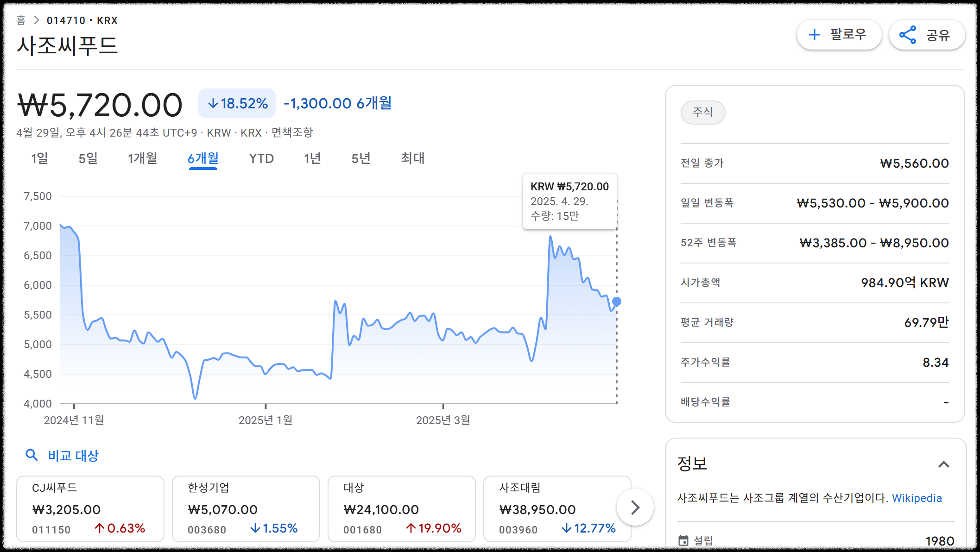The image size is (980, 552).
Task: Click the 014710 · KRX ticker text
Action: [x=82, y=20]
